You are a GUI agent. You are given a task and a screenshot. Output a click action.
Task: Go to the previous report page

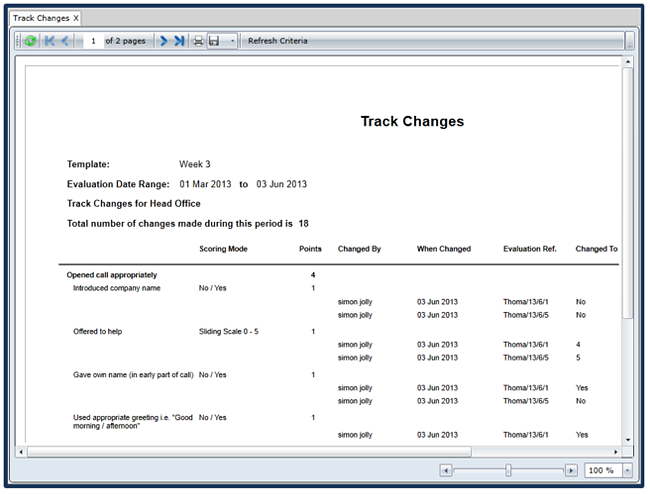(x=65, y=41)
